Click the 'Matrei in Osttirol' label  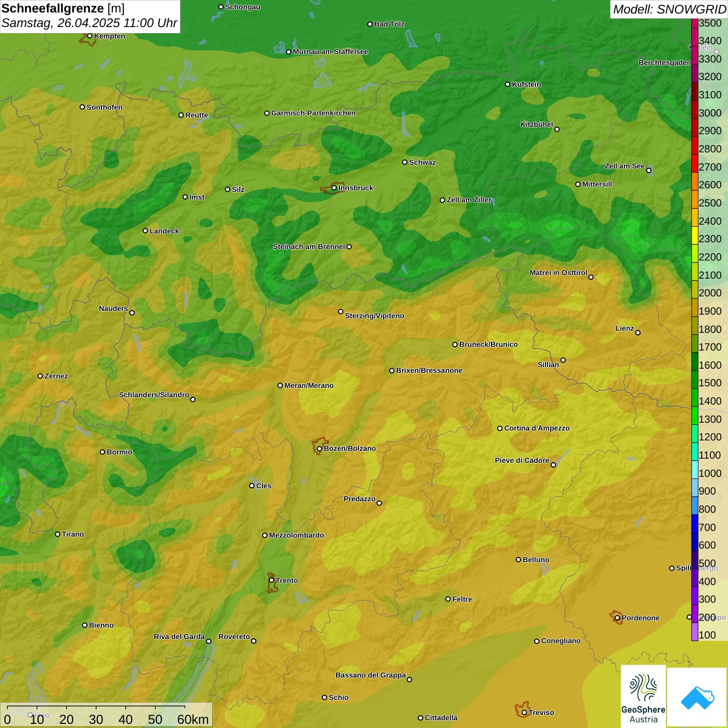[x=558, y=272]
